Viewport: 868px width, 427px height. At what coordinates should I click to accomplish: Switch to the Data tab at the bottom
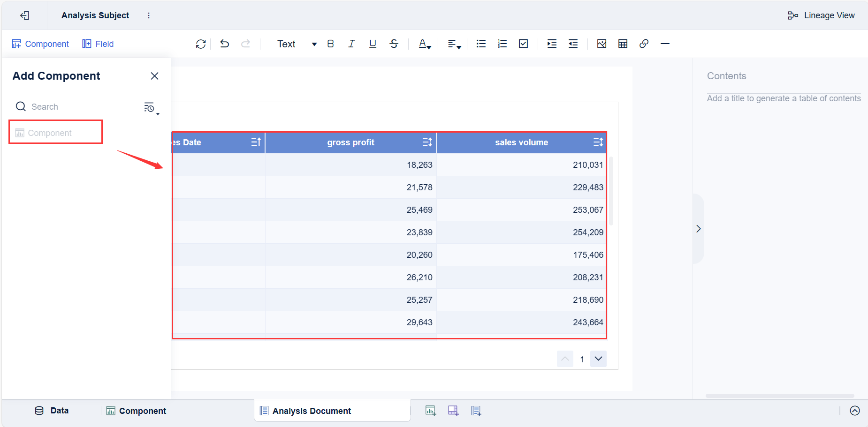pyautogui.click(x=52, y=411)
